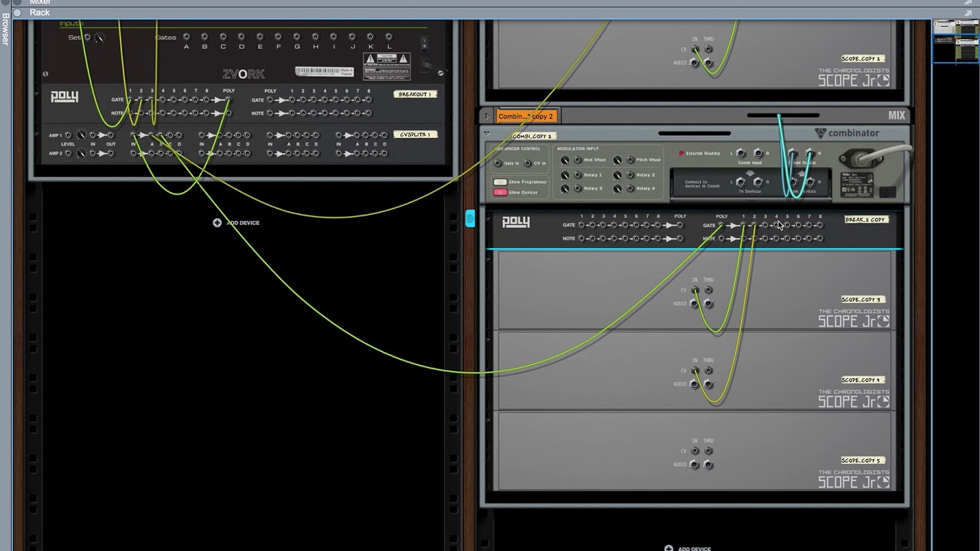
Task: Click the Rack header round toggle button
Action: click(x=18, y=12)
